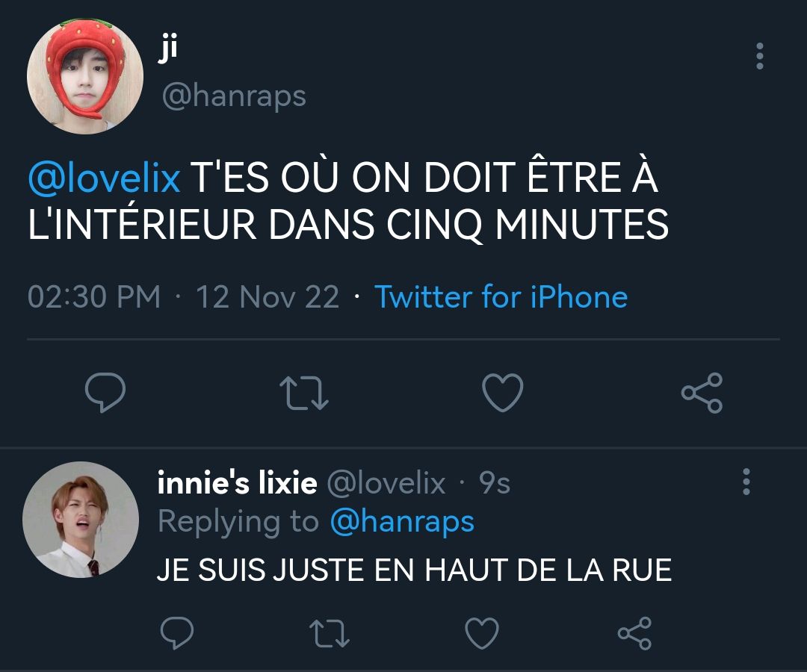
Task: Open the Twitter for iPhone source link
Action: (501, 296)
